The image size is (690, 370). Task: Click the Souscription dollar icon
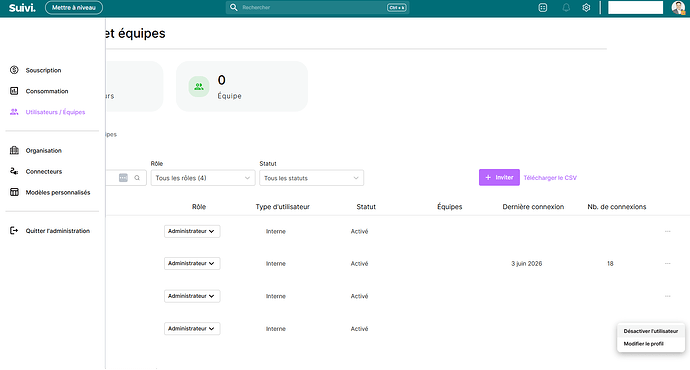[x=14, y=70]
